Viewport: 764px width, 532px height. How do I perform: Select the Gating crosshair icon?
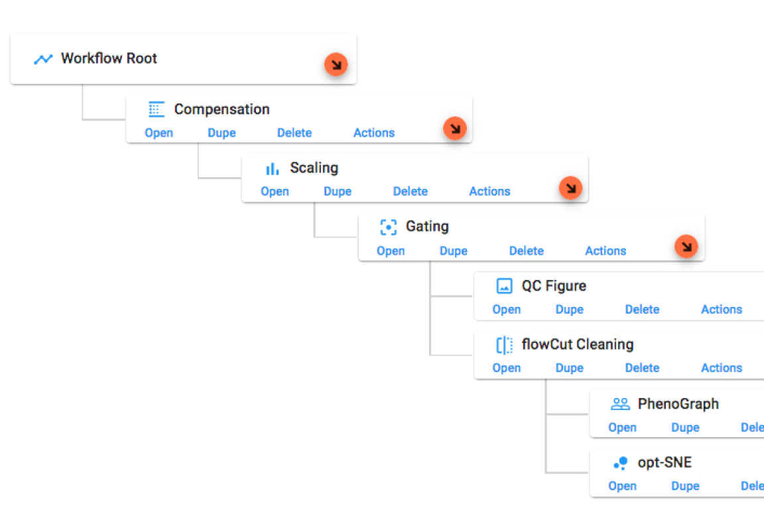coord(388,226)
